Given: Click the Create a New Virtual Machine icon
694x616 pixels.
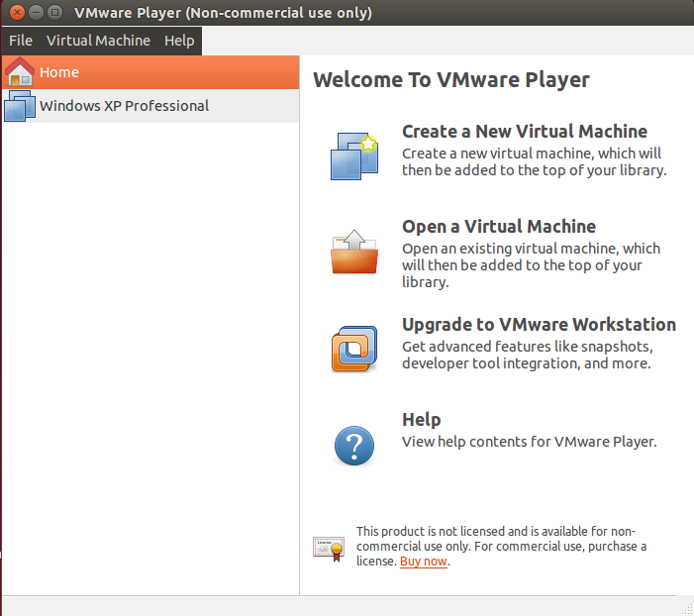Looking at the screenshot, I should click(x=353, y=155).
